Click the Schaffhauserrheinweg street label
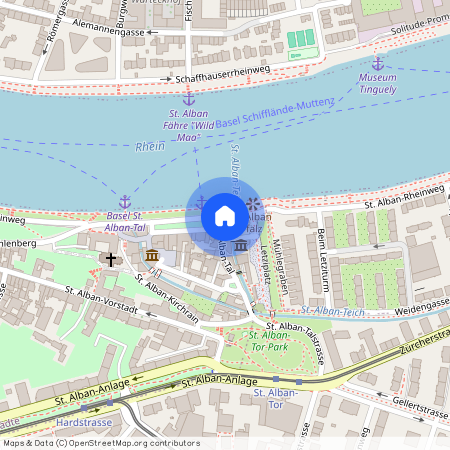 pos(223,74)
